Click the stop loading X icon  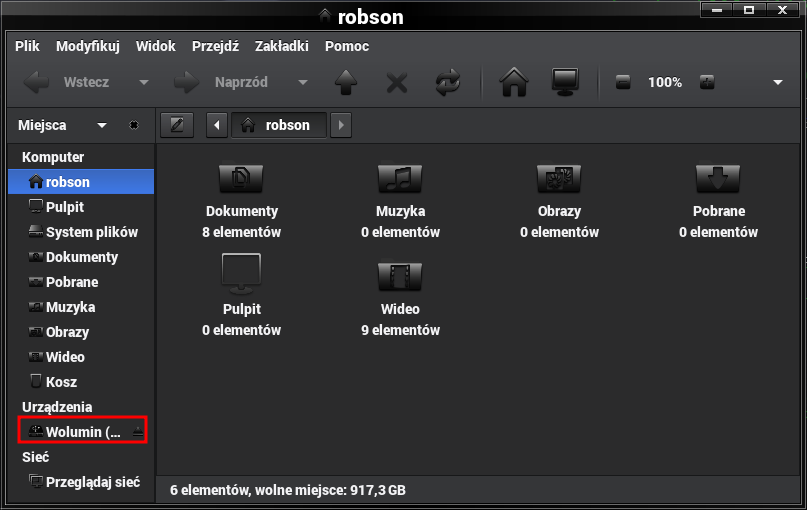tap(397, 82)
